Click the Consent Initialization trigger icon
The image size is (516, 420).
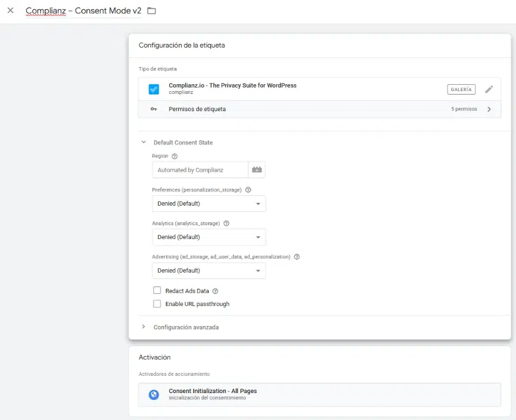point(154,394)
